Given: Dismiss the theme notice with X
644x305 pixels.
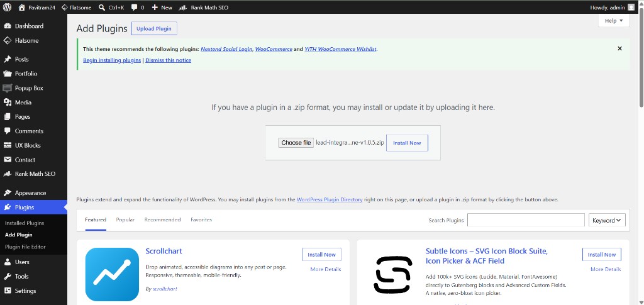Looking at the screenshot, I should [x=619, y=48].
